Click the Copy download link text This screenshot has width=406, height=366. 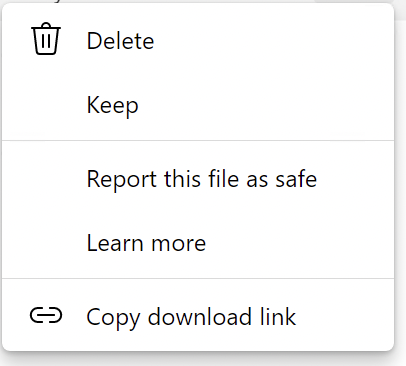[x=191, y=317]
